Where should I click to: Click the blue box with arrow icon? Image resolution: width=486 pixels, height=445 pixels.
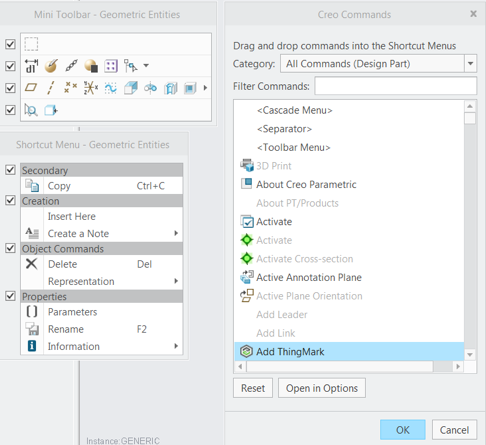[x=51, y=110]
